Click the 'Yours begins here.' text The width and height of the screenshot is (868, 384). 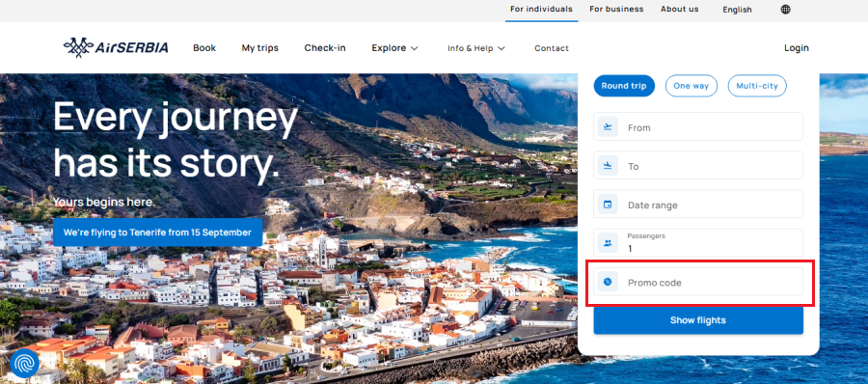click(103, 202)
